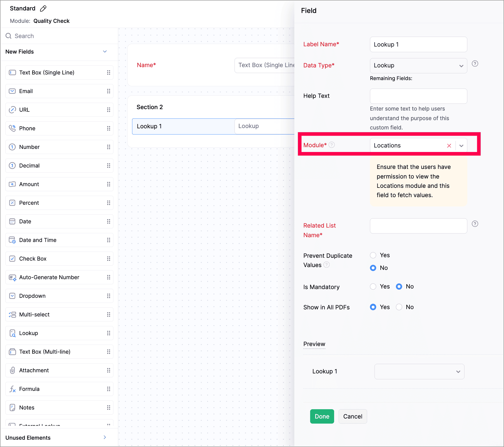504x447 pixels.
Task: Click the Phone field icon
Action: point(12,128)
